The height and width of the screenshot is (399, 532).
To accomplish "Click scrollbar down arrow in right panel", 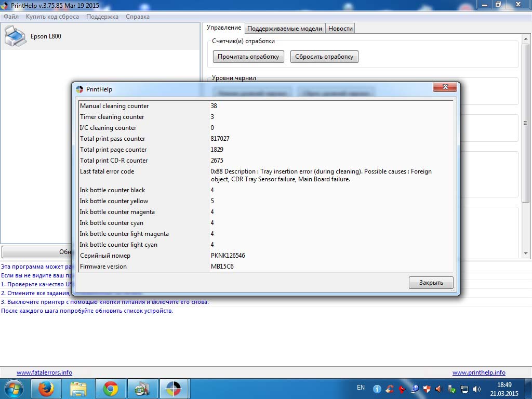I will pyautogui.click(x=526, y=253).
